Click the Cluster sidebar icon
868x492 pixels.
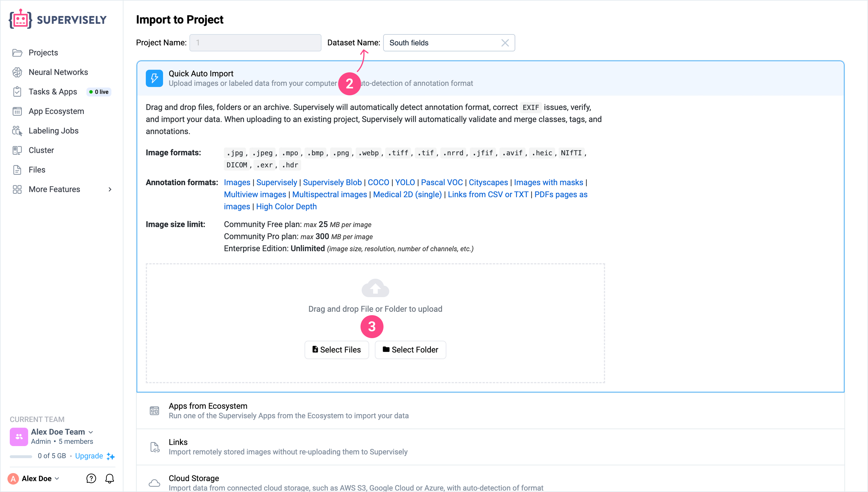point(17,150)
